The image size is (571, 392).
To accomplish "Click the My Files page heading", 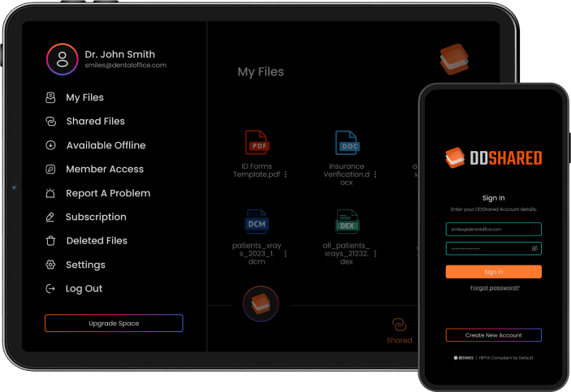I will 261,71.
